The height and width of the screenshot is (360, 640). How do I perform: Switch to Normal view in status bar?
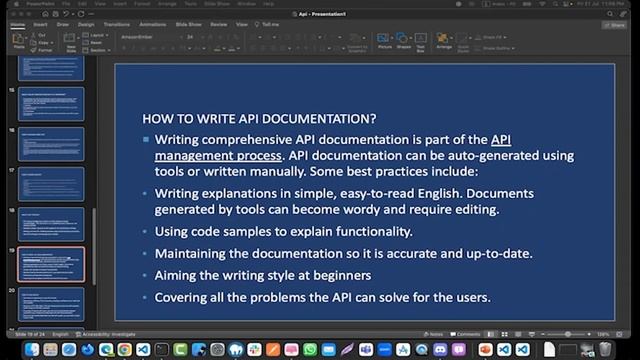coord(491,334)
